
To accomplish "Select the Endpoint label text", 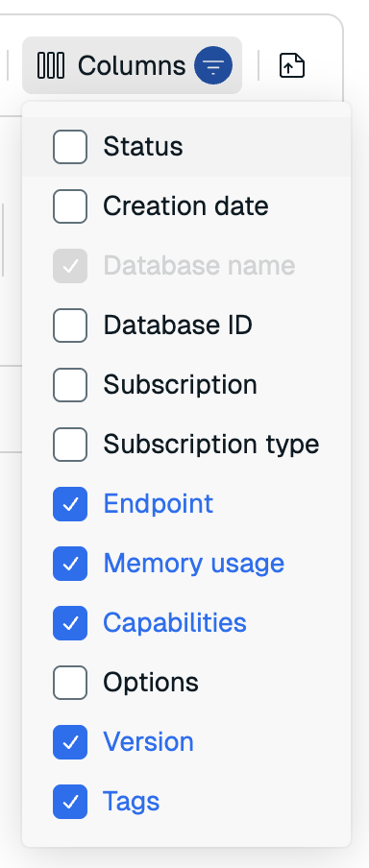I will 158,504.
